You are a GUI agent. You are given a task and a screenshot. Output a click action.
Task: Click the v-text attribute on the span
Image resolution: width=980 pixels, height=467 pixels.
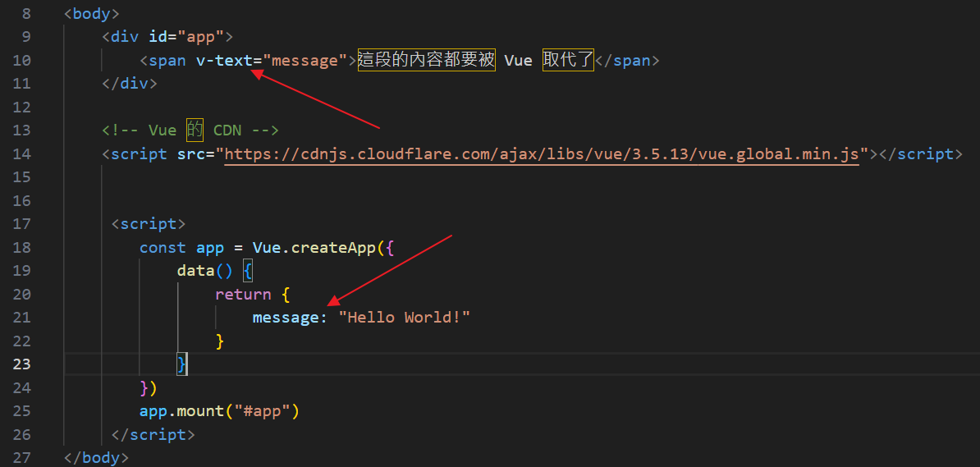(x=223, y=61)
